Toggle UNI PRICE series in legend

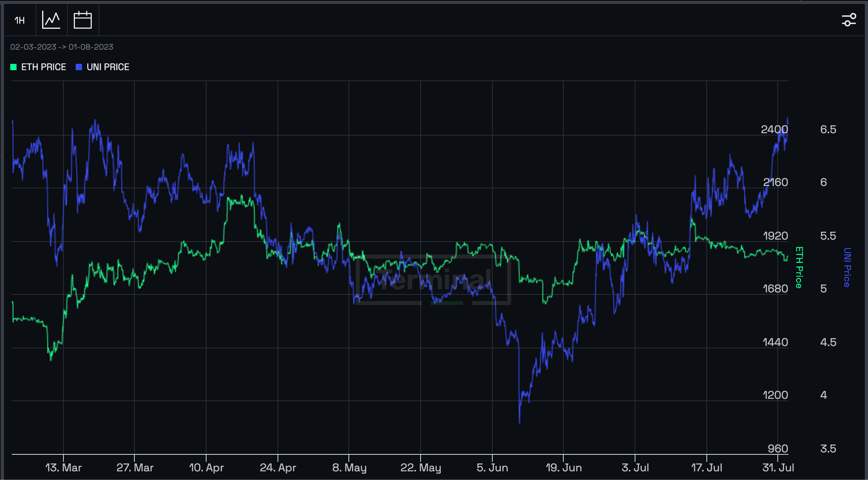click(x=102, y=67)
